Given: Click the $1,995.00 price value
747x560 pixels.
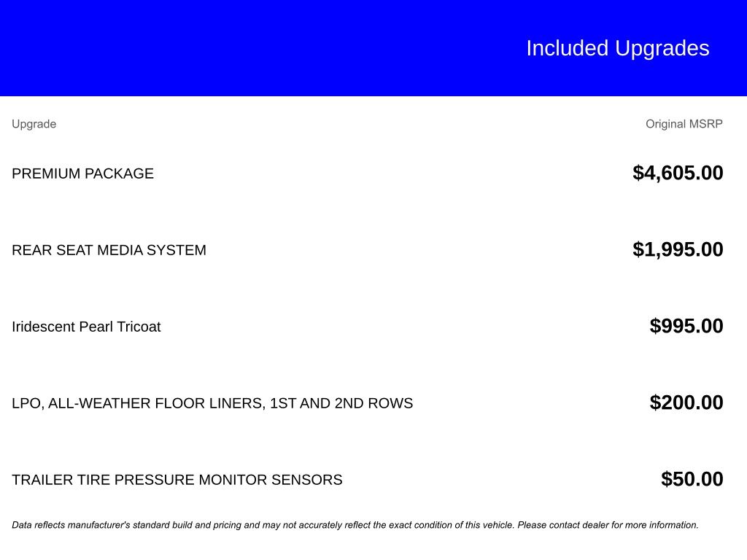Looking at the screenshot, I should point(678,249).
